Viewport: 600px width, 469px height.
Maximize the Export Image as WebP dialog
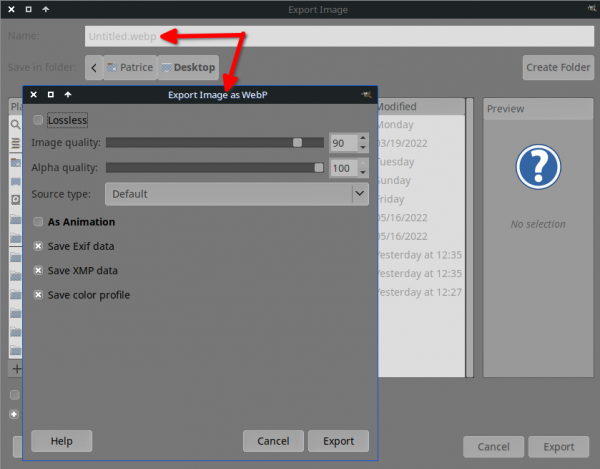tap(51, 94)
